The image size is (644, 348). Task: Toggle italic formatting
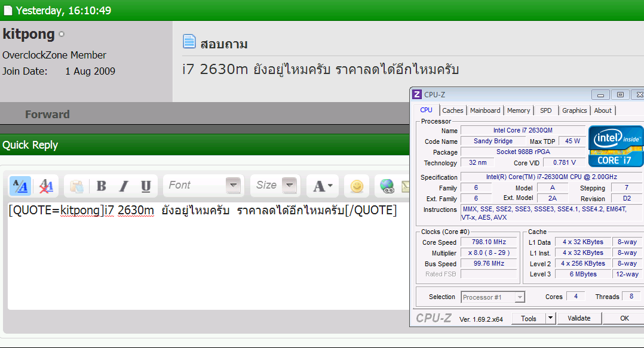point(124,186)
